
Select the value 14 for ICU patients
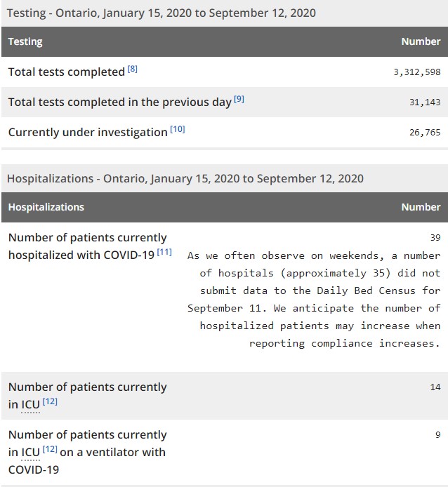click(435, 387)
